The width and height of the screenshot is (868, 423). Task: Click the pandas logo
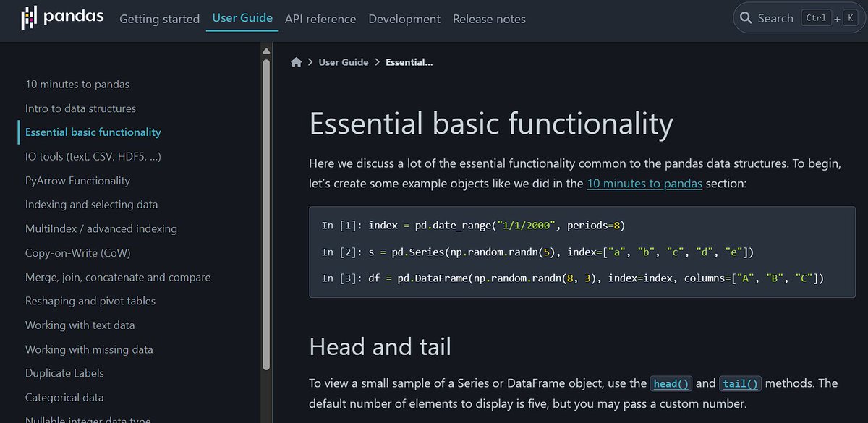tap(62, 18)
